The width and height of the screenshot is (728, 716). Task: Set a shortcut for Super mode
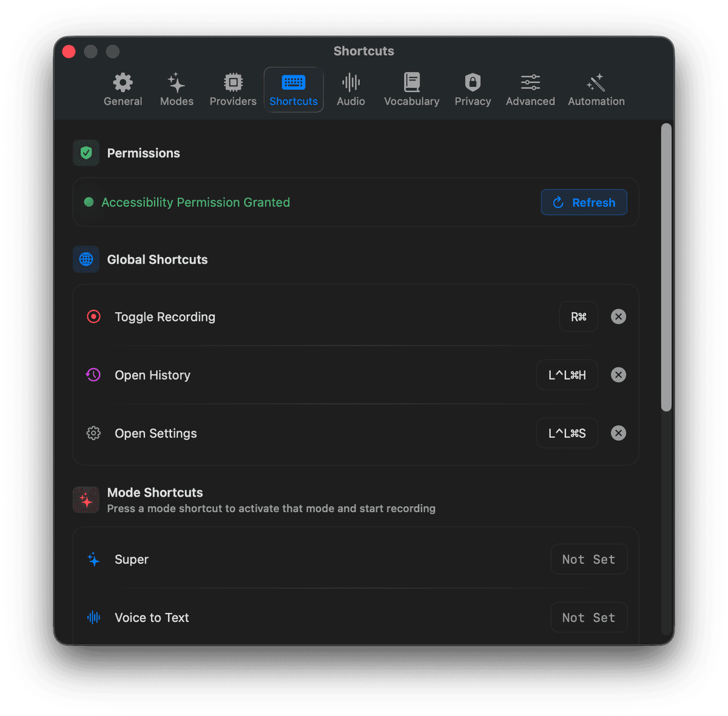588,559
